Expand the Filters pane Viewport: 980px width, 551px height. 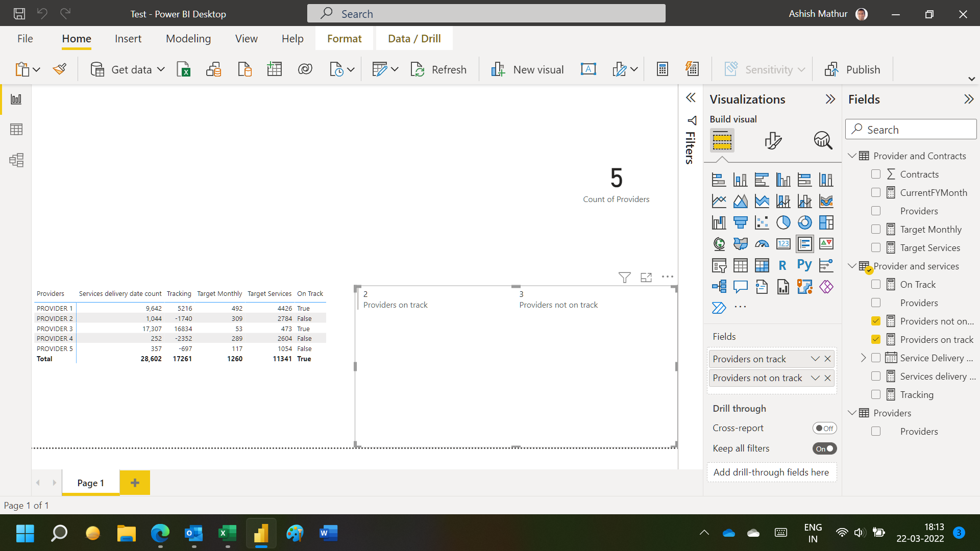691,97
